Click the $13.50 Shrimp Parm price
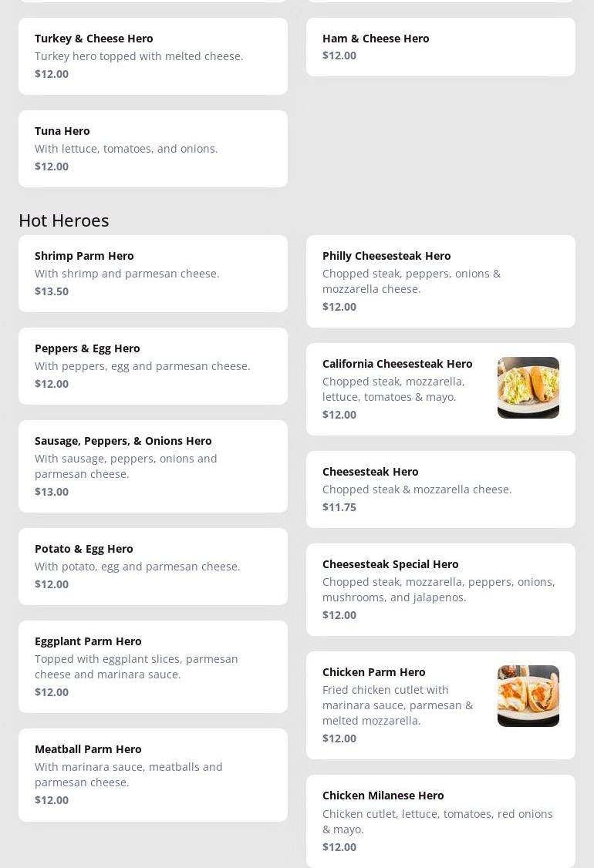The width and height of the screenshot is (594, 868). (52, 291)
